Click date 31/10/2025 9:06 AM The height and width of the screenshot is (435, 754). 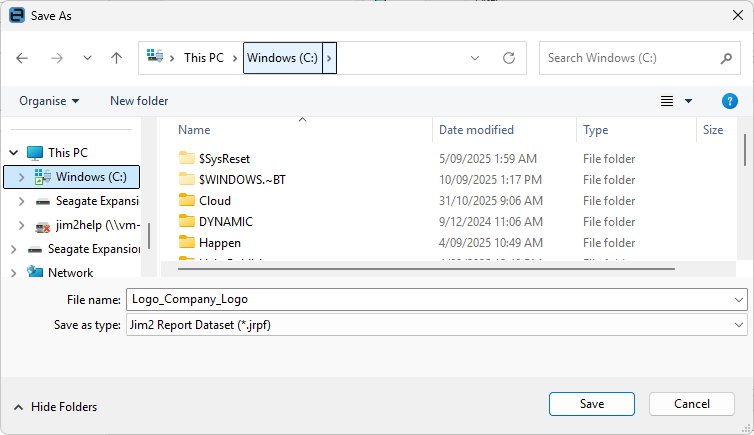click(490, 201)
